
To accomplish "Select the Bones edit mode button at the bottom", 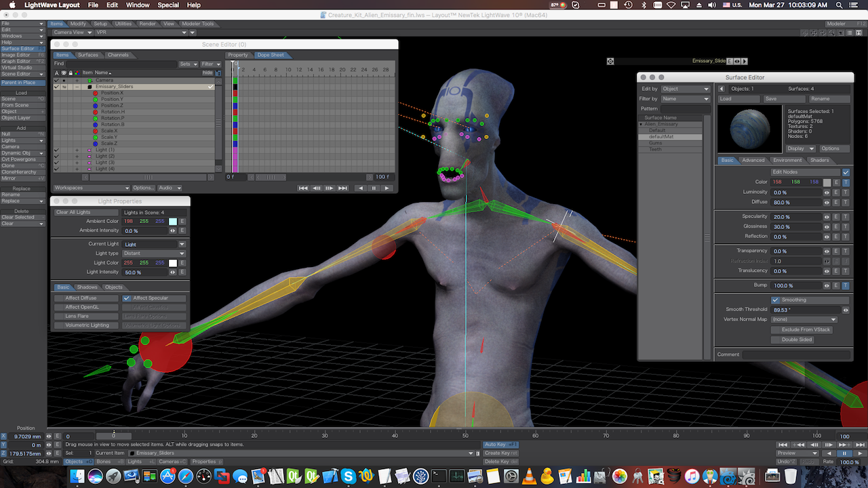I will click(x=103, y=462).
